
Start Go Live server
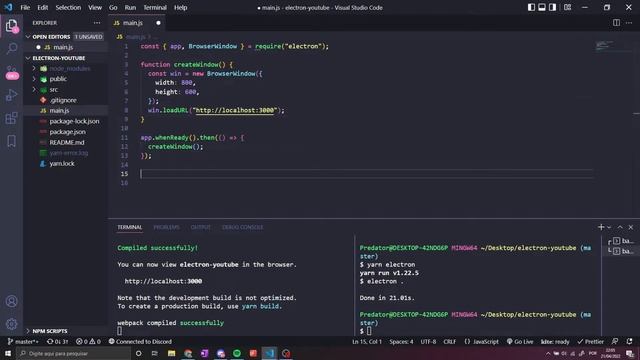pyautogui.click(x=520, y=342)
